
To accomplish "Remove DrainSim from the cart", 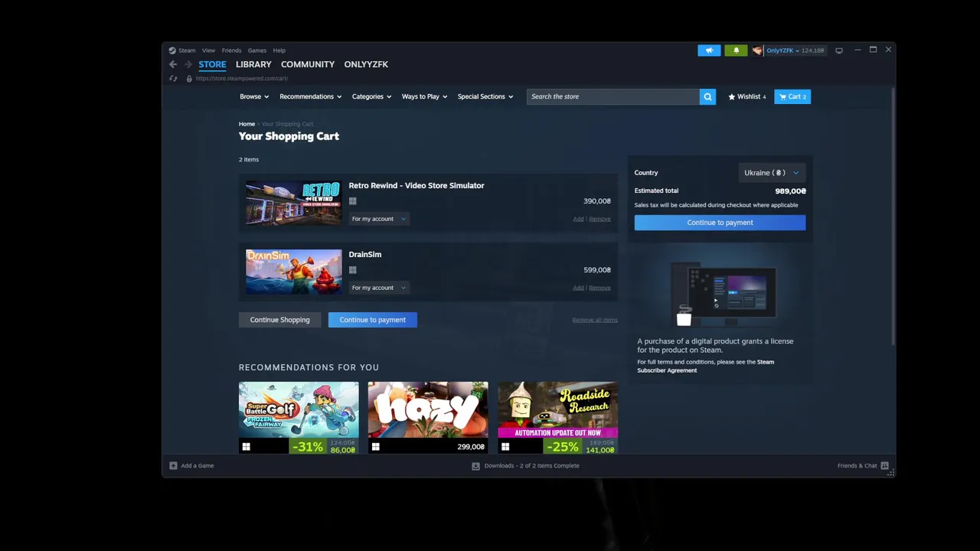I will [599, 288].
